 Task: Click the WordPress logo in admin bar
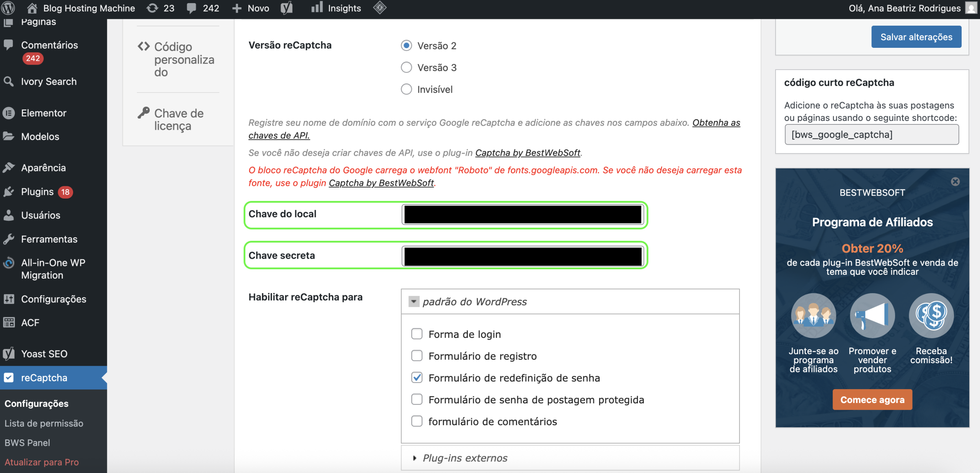point(8,8)
